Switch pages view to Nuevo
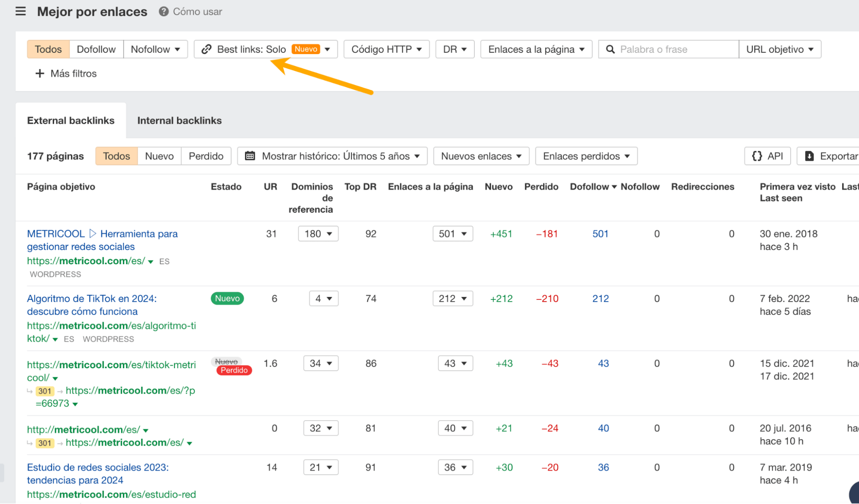This screenshot has width=859, height=504. tap(159, 156)
